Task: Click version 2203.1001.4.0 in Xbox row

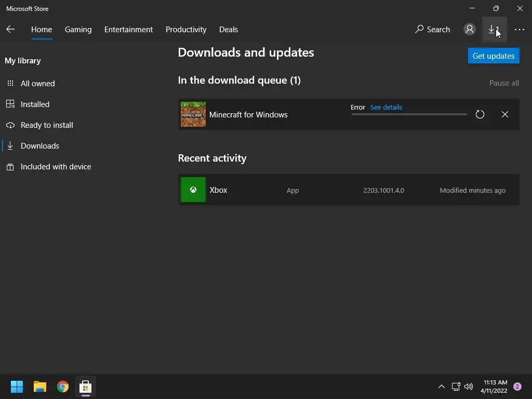Action: click(383, 190)
